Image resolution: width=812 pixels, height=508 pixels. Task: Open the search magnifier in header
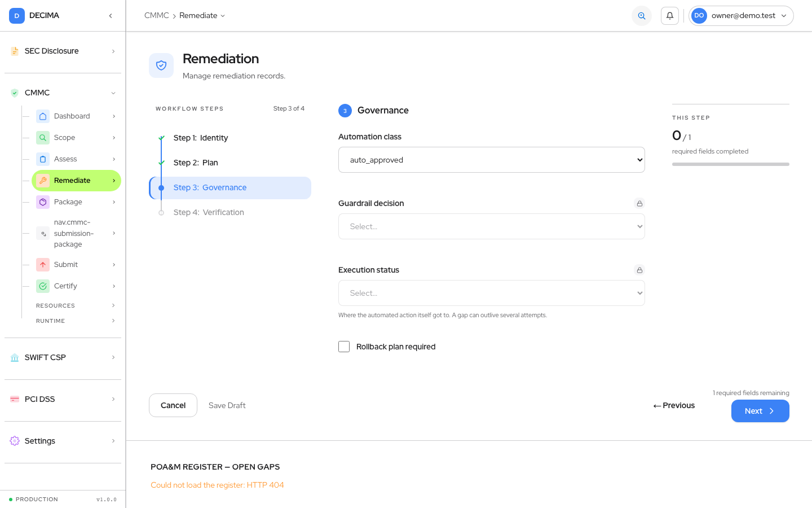[x=642, y=16]
